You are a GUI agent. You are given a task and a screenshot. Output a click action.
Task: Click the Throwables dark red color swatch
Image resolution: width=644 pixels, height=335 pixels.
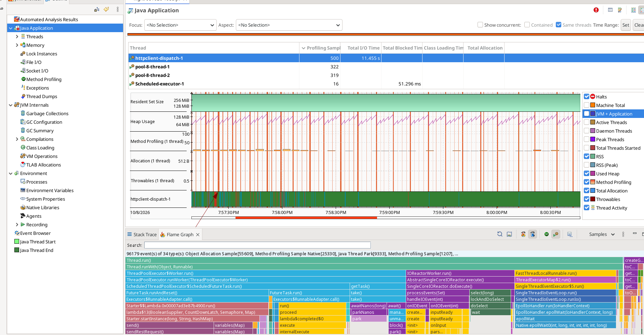click(593, 199)
